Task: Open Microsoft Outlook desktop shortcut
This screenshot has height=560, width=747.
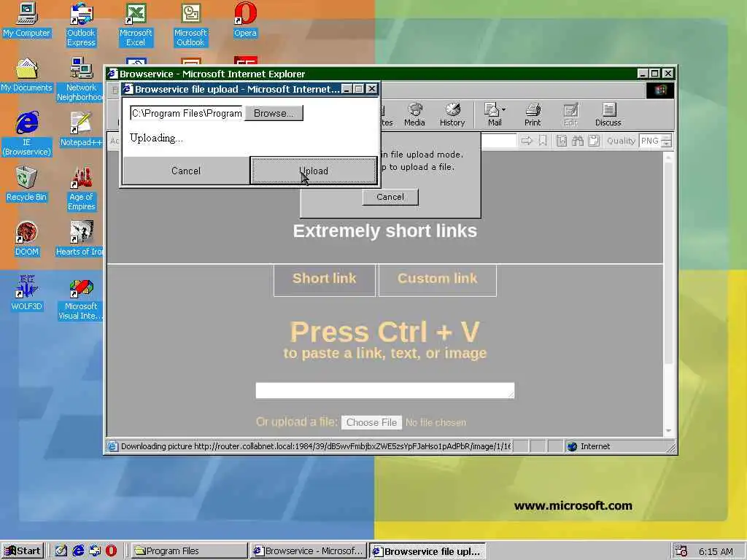Action: coord(190,24)
